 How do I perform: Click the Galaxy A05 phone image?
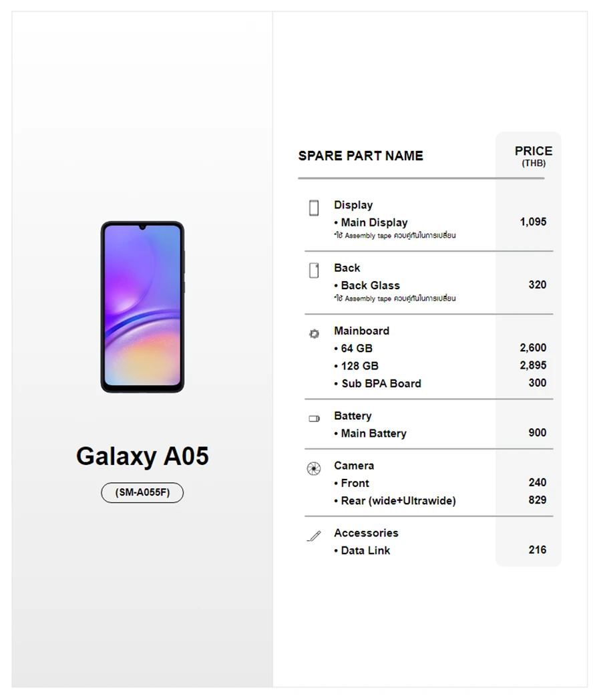142,307
